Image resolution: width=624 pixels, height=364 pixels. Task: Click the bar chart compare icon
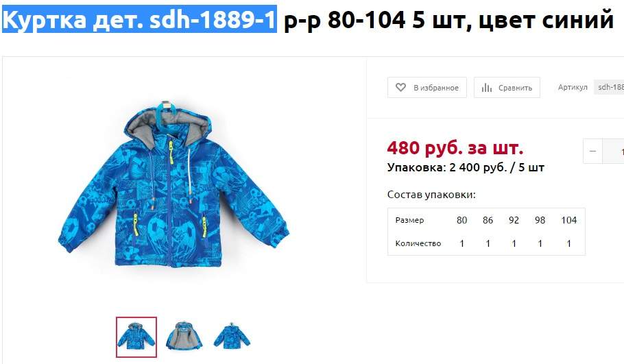point(486,88)
